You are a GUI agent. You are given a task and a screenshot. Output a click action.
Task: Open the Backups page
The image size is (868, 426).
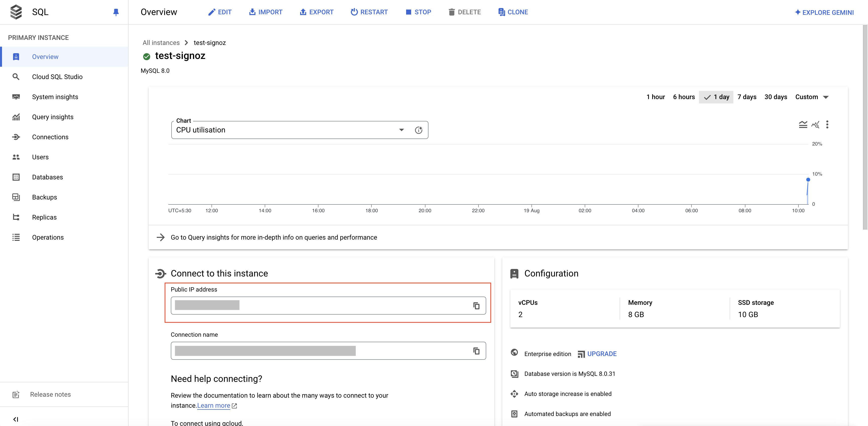(64, 197)
